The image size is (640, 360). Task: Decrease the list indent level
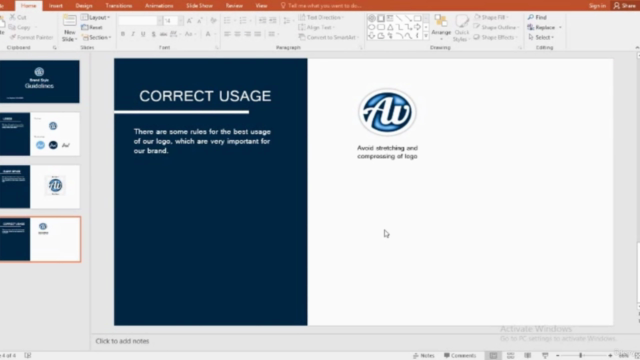[x=262, y=20]
